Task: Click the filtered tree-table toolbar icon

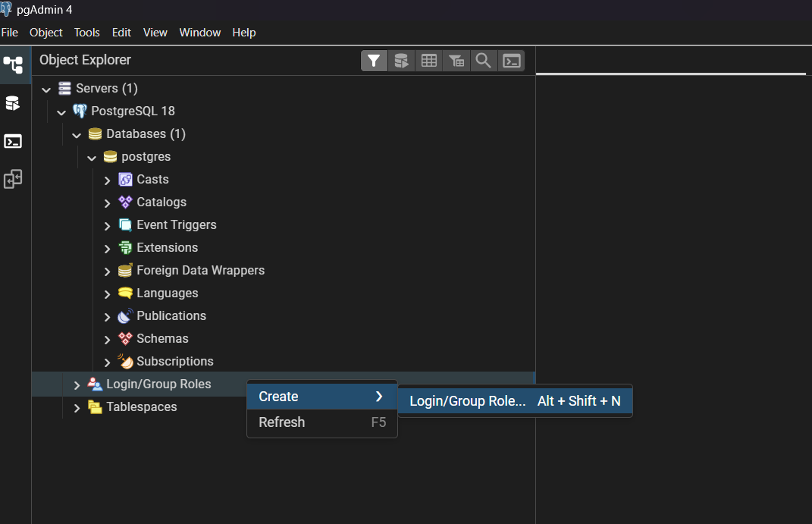Action: tap(456, 61)
